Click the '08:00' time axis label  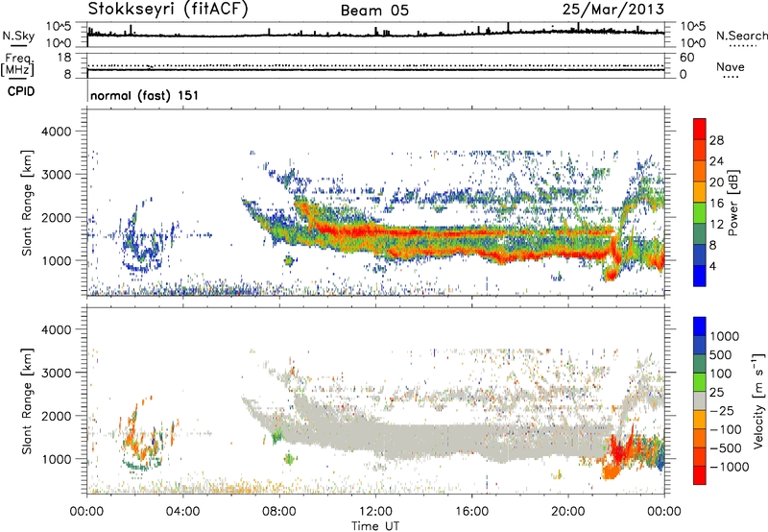278,512
